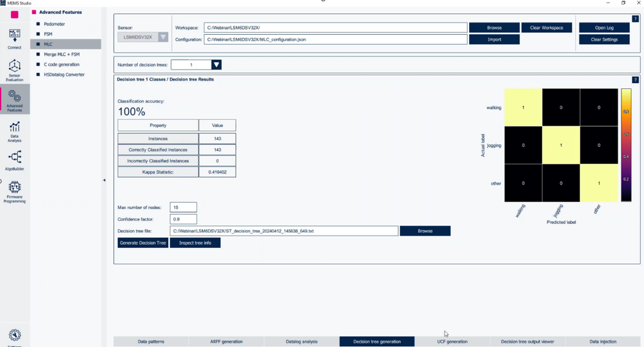Viewport: 644px width, 347px height.
Task: Switch to the Decision tree output viewer tab
Action: (x=527, y=341)
